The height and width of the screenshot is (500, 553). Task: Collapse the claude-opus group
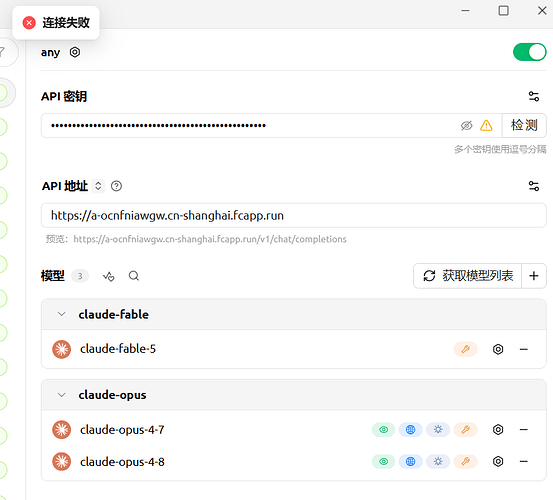pyautogui.click(x=62, y=395)
